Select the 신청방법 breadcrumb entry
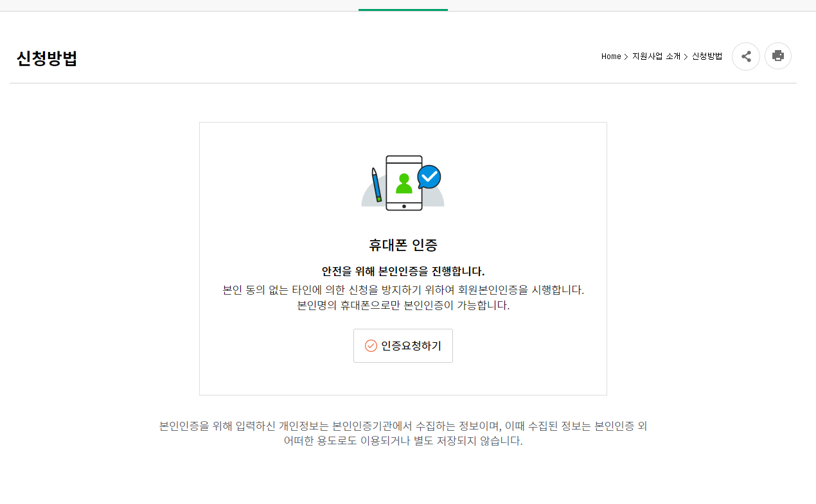Viewport: 816px width, 504px height. coord(708,56)
